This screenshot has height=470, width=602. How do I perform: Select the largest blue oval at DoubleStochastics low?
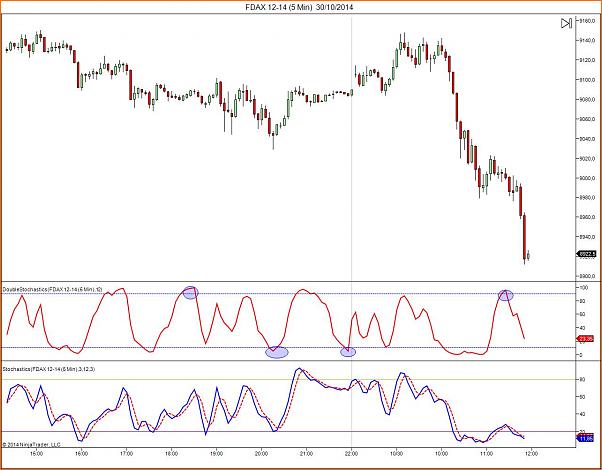point(277,352)
